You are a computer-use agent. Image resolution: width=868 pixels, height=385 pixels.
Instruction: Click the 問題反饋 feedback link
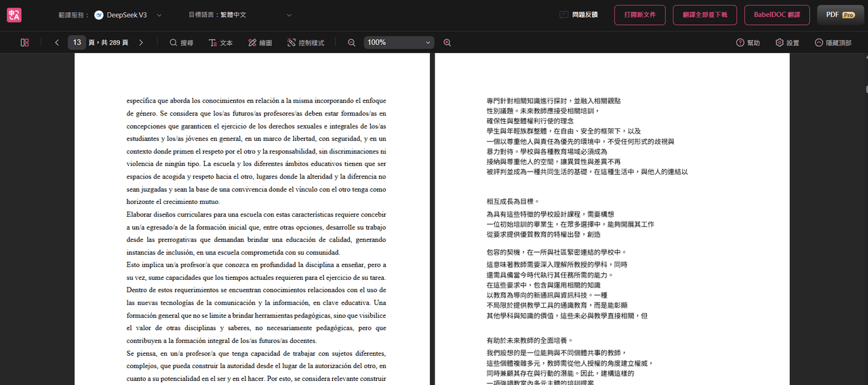point(578,15)
